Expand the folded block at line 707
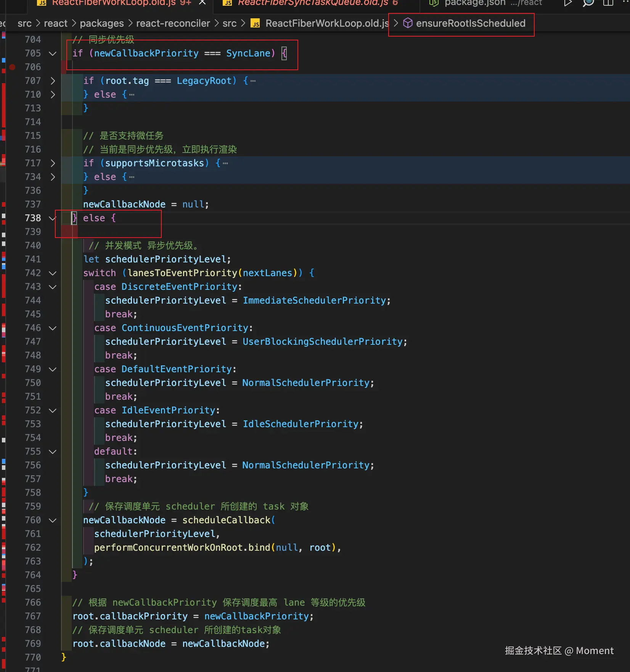 pos(53,81)
